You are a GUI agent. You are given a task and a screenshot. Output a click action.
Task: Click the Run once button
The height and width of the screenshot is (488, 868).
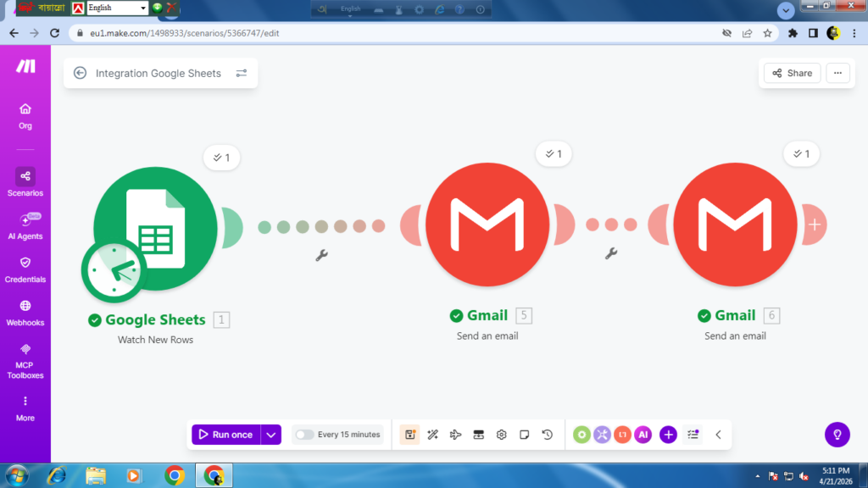225,435
